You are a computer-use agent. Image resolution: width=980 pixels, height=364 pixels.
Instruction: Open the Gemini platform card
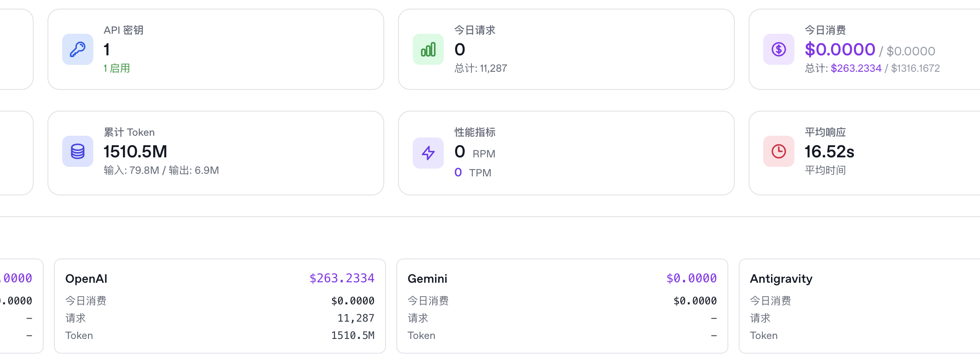coord(562,306)
